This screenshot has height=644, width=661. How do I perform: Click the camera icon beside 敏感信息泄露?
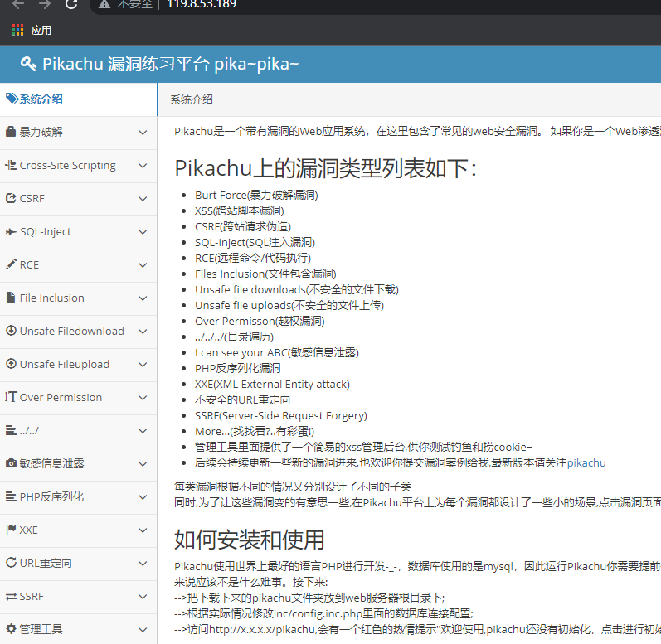pyautogui.click(x=11, y=463)
